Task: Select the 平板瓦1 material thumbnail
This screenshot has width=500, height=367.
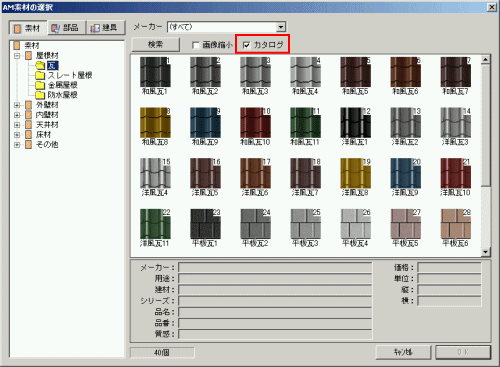Action: (205, 224)
